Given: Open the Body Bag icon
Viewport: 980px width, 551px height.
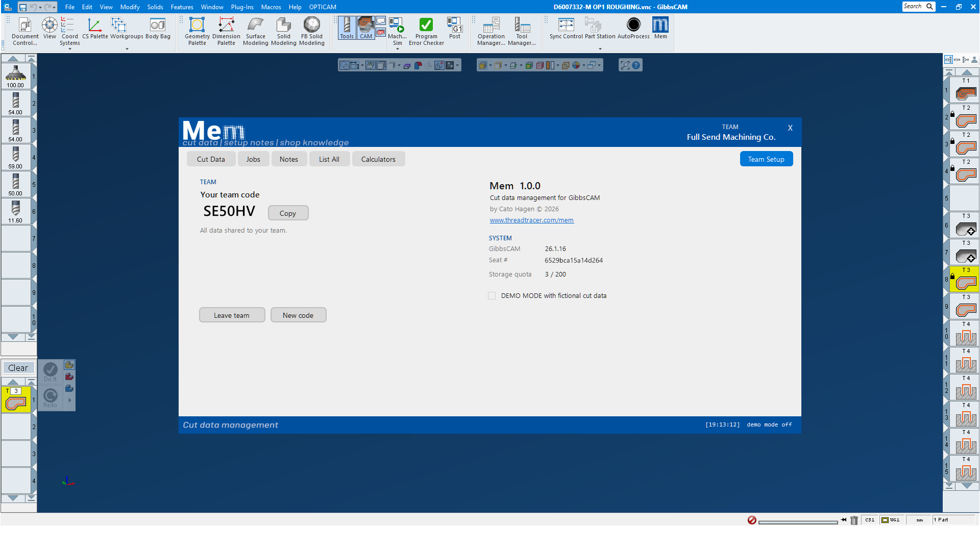Looking at the screenshot, I should point(158,28).
